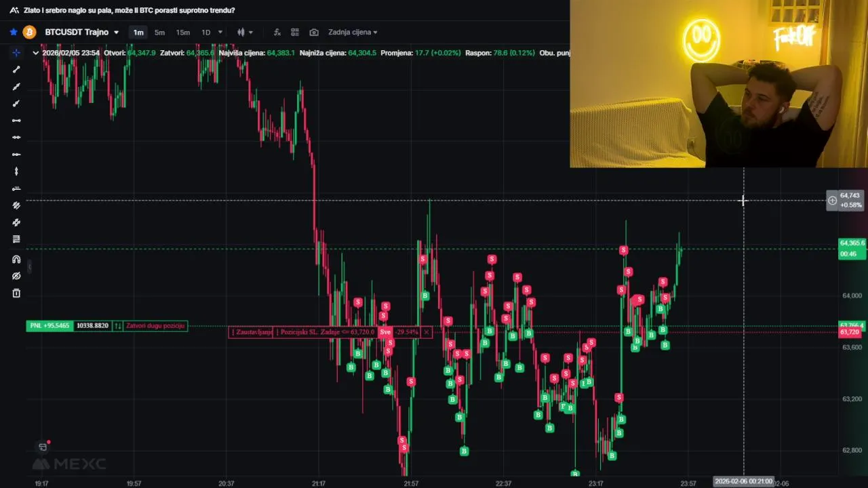Open the candlestick chart type dropdown
The image size is (868, 488).
click(245, 32)
